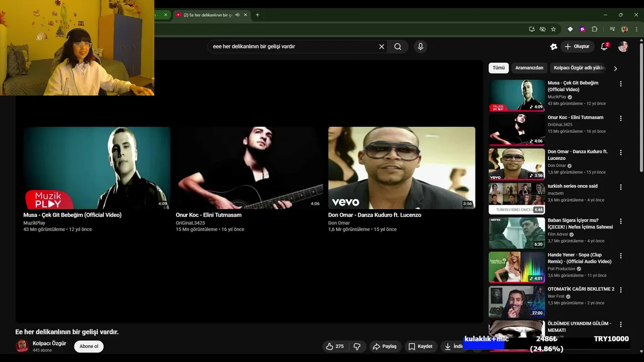644x362 pixels.
Task: Select the Tümü filter chip
Action: pos(499,68)
